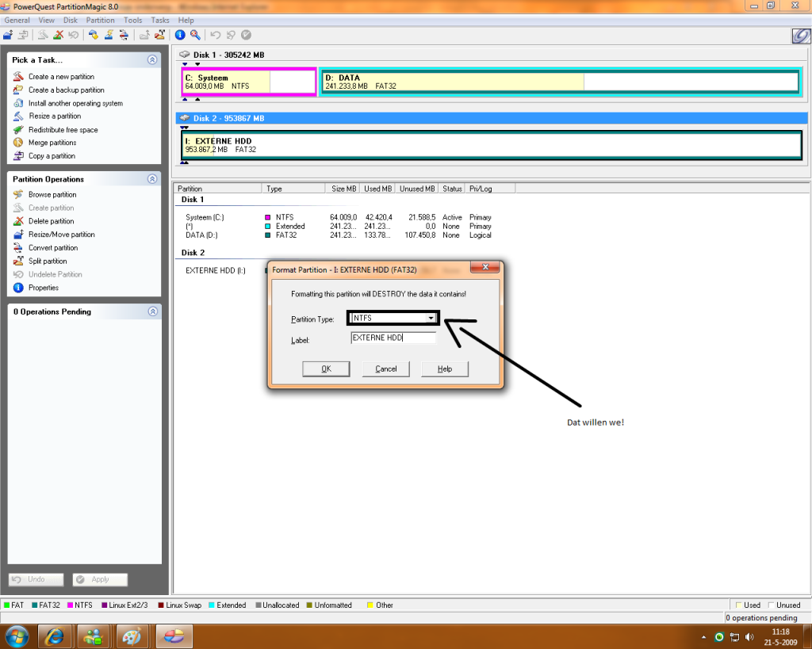812x649 pixels.
Task: Select the Systeem (C:) row in the partition list
Action: point(338,217)
